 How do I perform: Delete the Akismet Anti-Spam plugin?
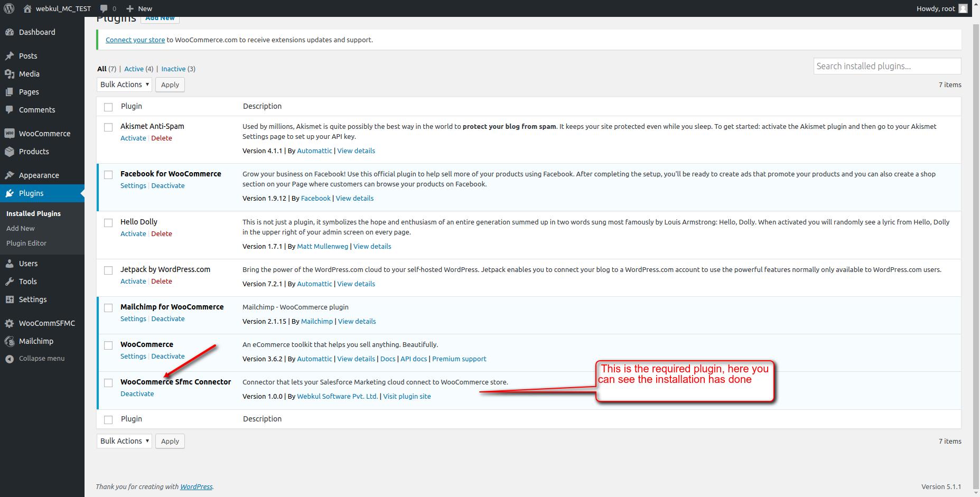click(x=162, y=138)
